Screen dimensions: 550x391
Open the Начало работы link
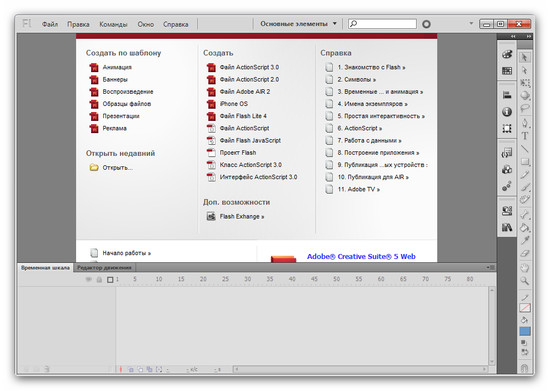(121, 253)
